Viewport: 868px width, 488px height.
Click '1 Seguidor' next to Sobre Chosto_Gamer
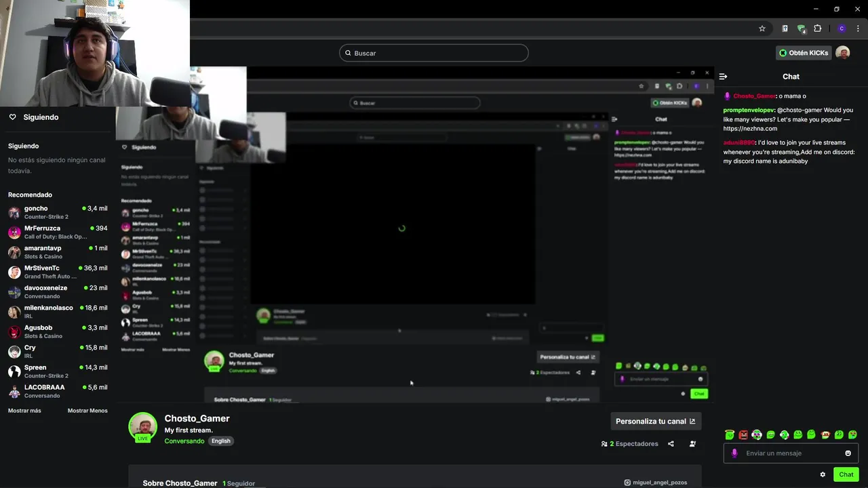pos(239,483)
